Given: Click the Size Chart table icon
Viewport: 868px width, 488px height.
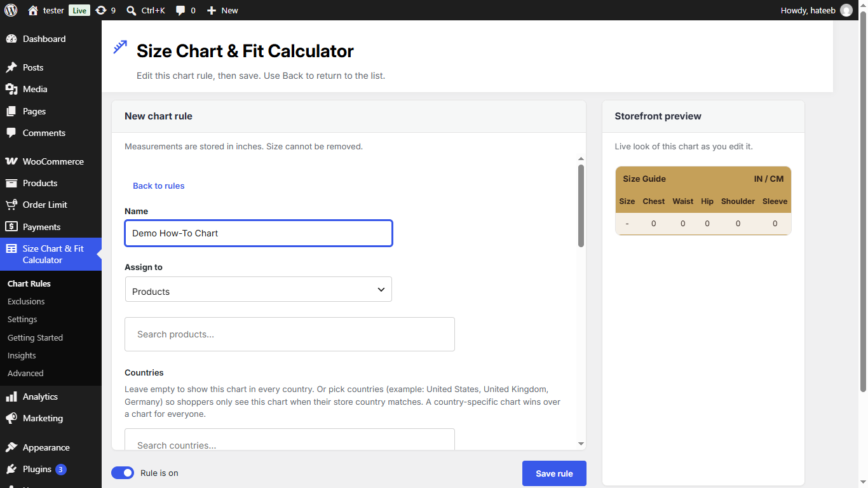Looking at the screenshot, I should [x=11, y=248].
